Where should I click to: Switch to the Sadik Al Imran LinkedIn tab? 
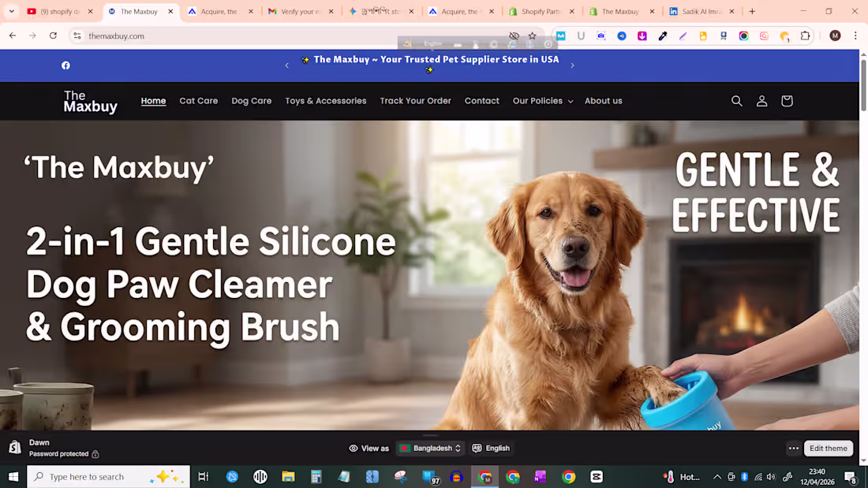point(702,11)
